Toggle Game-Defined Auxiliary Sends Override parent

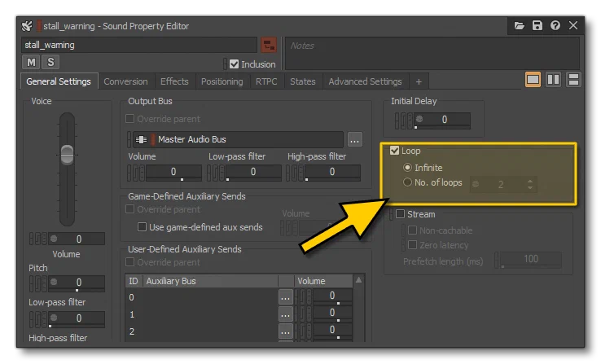[130, 209]
